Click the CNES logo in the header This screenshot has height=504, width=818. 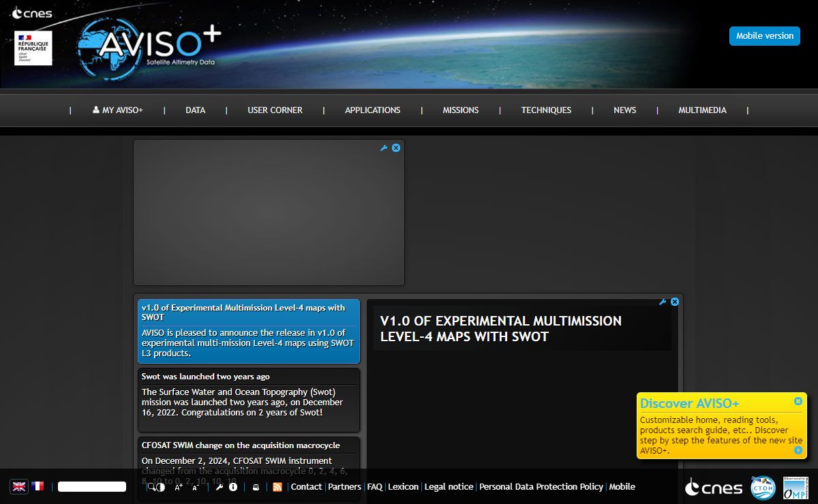tap(31, 12)
